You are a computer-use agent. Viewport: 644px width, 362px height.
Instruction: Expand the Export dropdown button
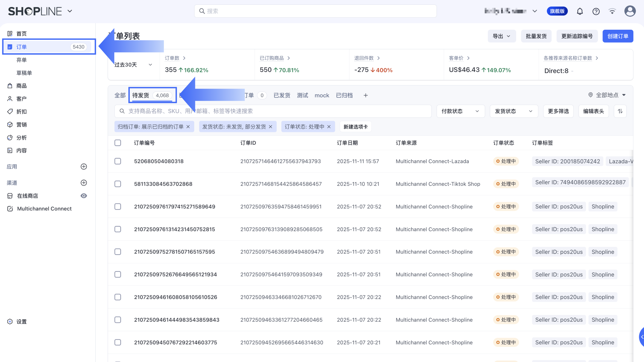click(x=501, y=36)
